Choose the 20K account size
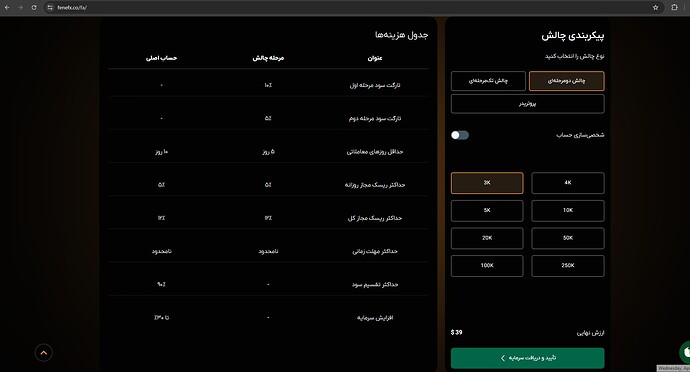 tap(487, 238)
